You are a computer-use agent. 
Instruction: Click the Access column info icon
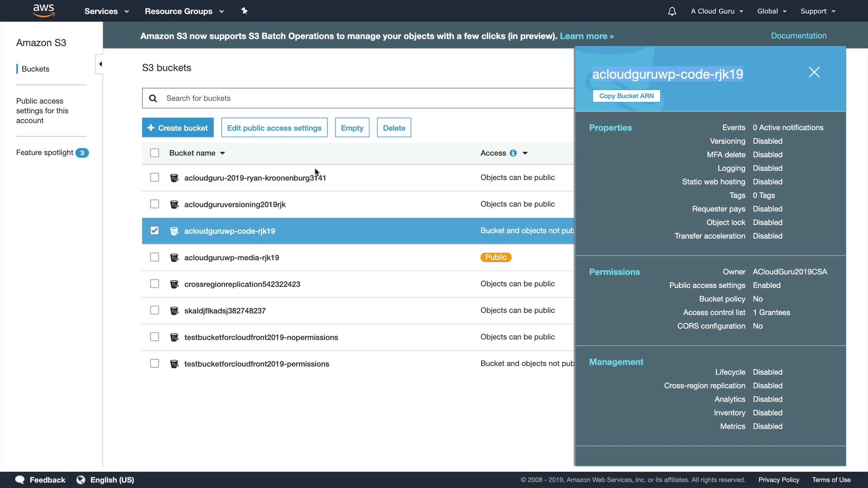pos(513,153)
